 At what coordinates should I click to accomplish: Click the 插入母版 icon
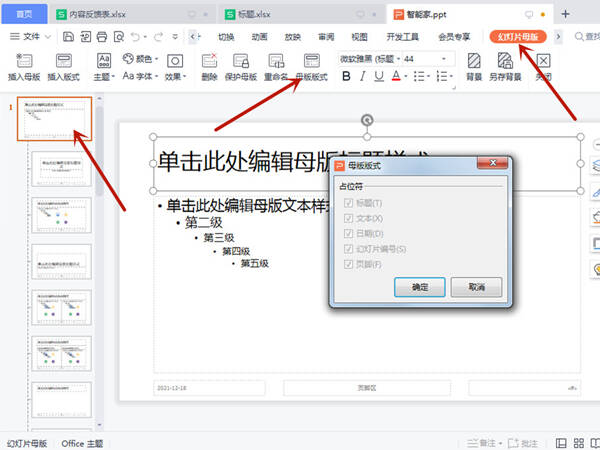pyautogui.click(x=24, y=61)
